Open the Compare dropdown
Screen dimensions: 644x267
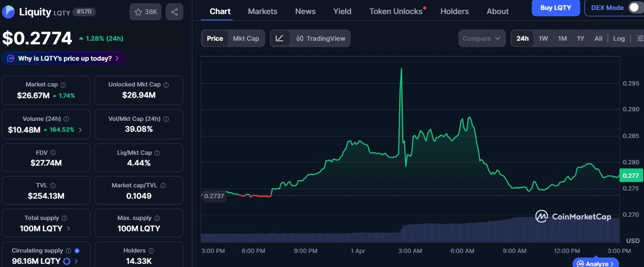tap(482, 38)
